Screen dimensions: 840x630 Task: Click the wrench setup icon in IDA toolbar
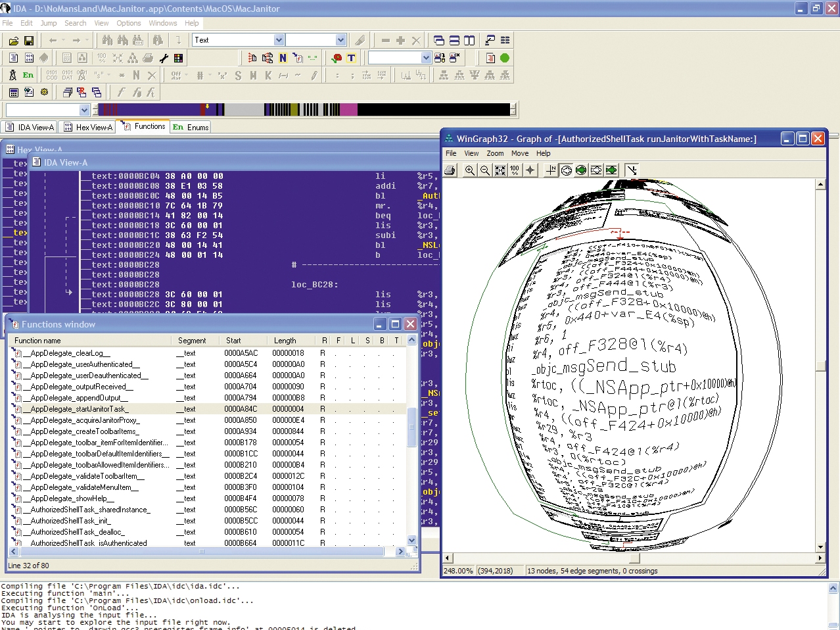coord(164,58)
